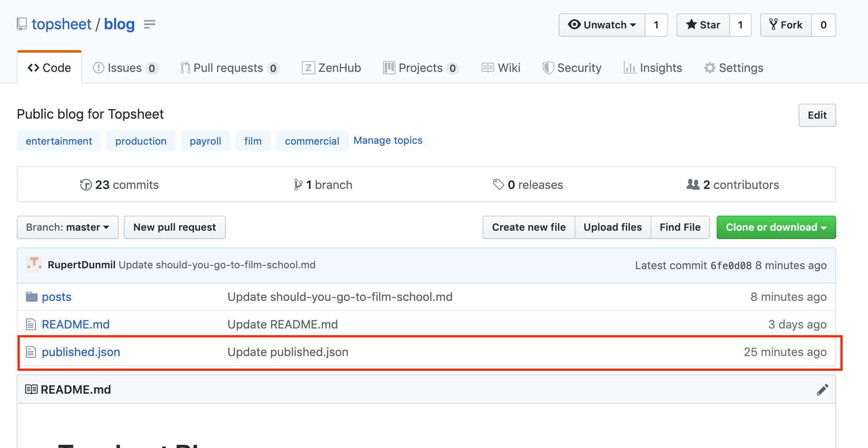Select the film topic tag
This screenshot has height=448, width=868.
pos(253,141)
